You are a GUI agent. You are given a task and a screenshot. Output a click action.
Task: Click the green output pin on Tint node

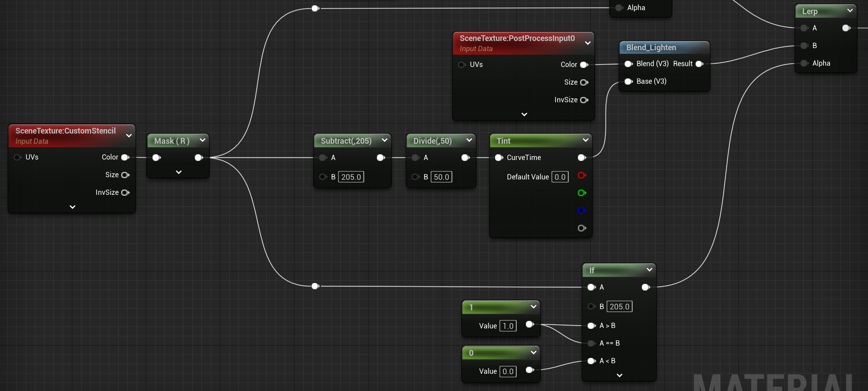coord(581,193)
